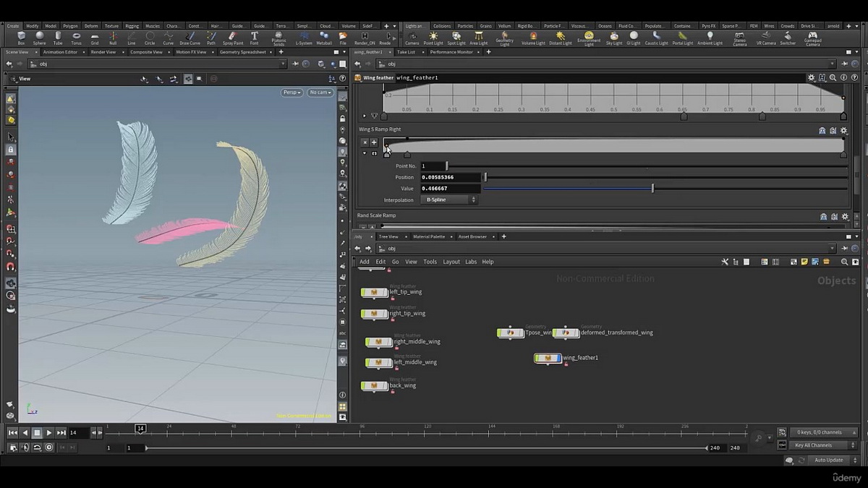Click the stop playback button
868x488 pixels.
pyautogui.click(x=37, y=432)
